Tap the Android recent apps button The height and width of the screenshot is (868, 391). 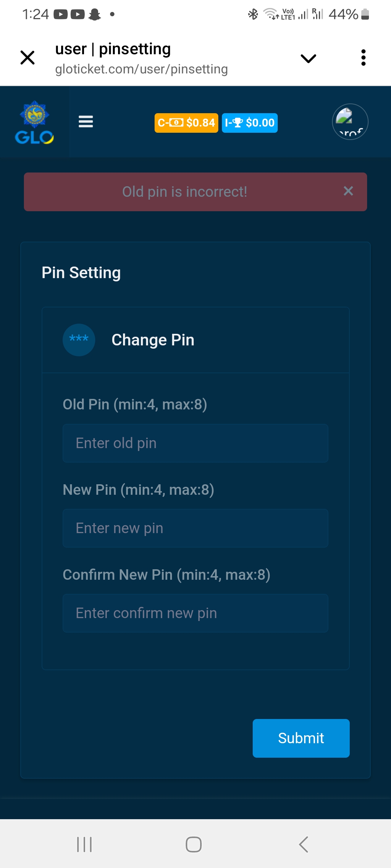[84, 844]
